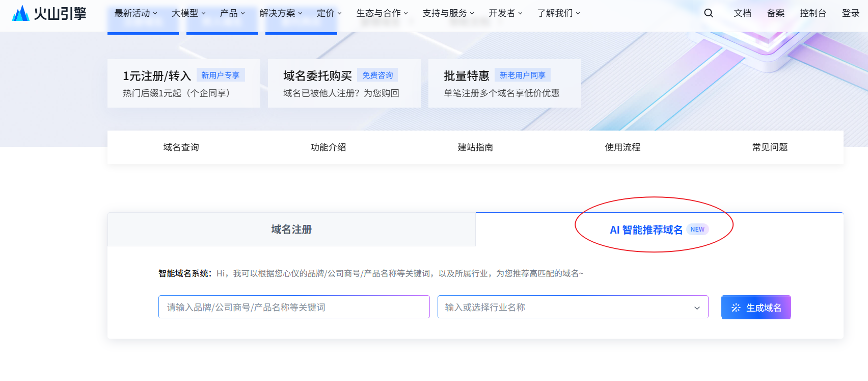Open the 域名委托购买 card
The image size is (868, 381).
tap(344, 84)
